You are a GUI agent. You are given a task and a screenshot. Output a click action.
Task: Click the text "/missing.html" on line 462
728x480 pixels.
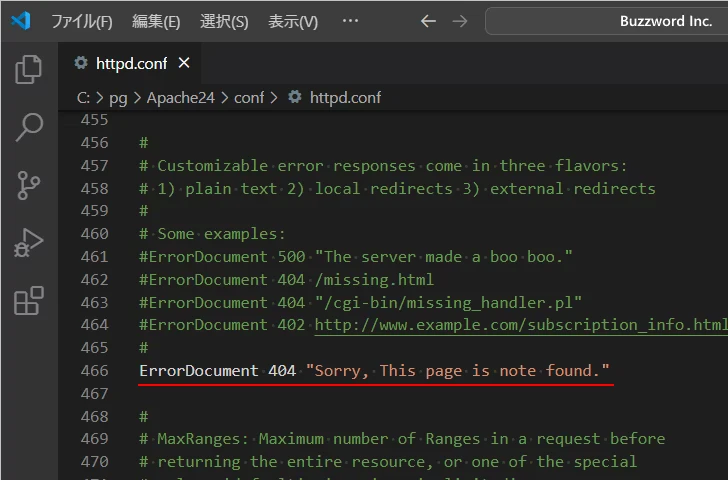coord(374,279)
